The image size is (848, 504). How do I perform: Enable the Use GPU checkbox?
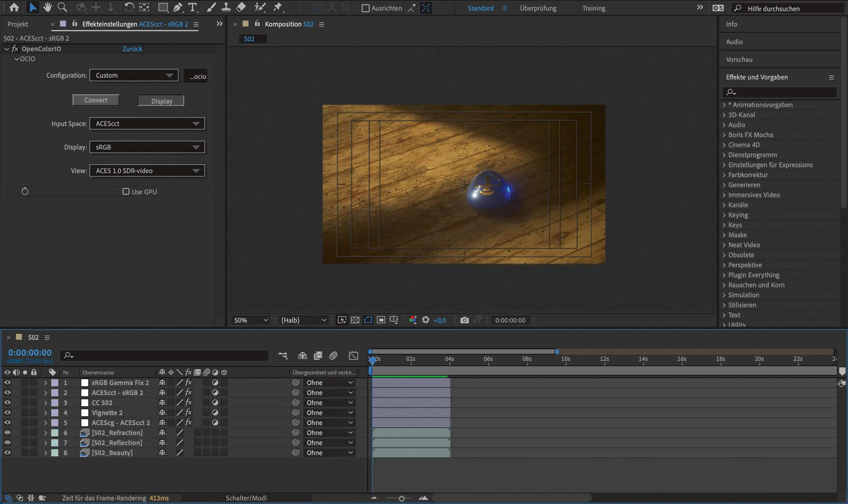[126, 192]
